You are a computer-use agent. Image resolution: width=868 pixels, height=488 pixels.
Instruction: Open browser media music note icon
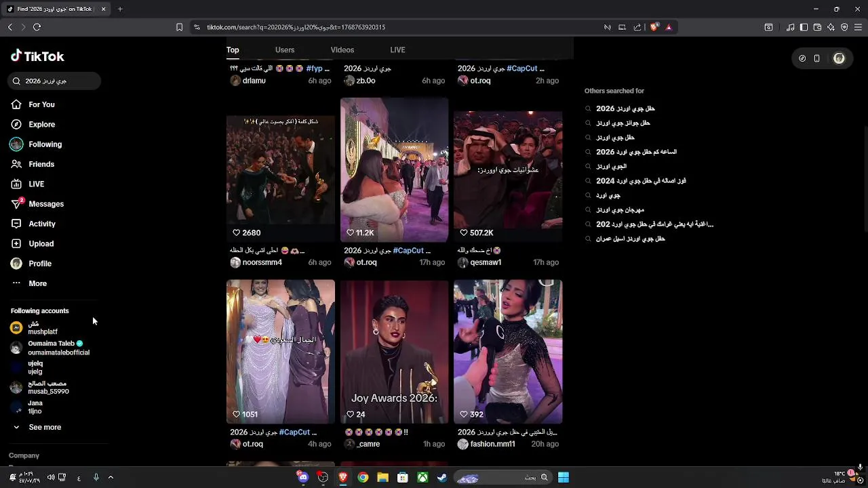[x=790, y=27]
